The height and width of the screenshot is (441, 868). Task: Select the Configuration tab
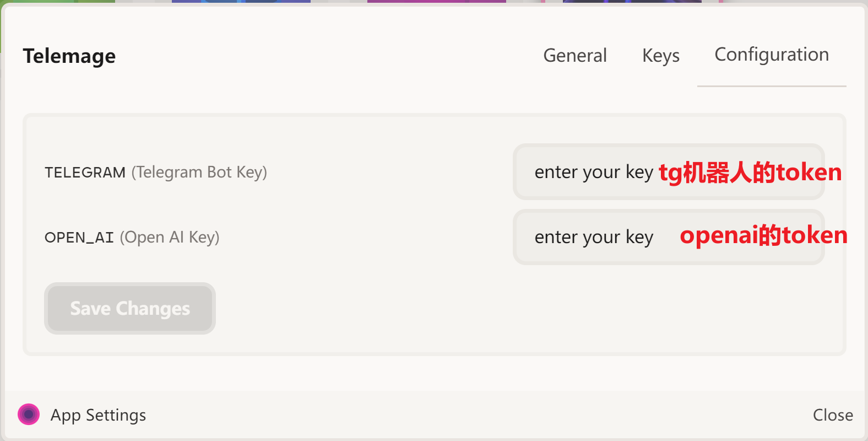(x=772, y=55)
